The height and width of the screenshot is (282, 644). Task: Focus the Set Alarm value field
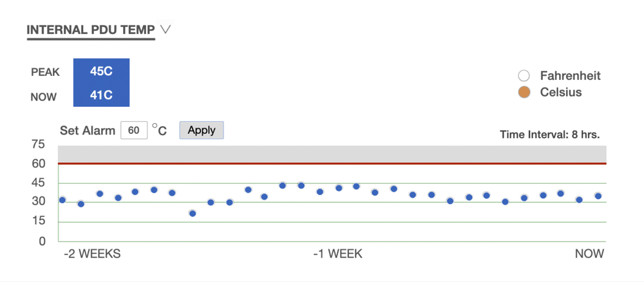tap(134, 130)
